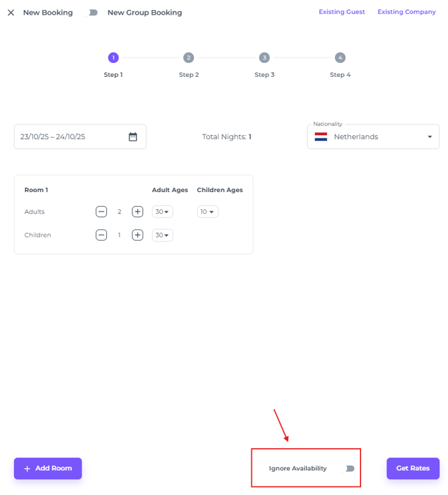Expand the Children Ages dropdown showing 10

pos(208,212)
